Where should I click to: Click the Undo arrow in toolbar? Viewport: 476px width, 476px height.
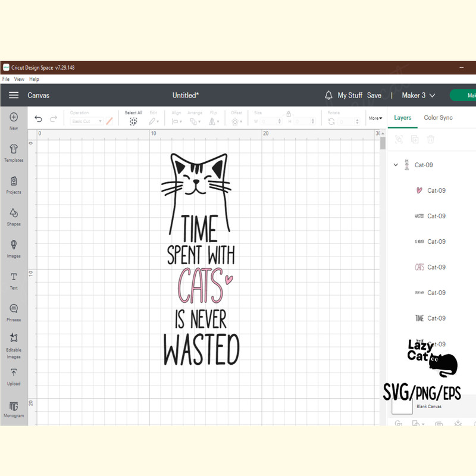pos(37,118)
